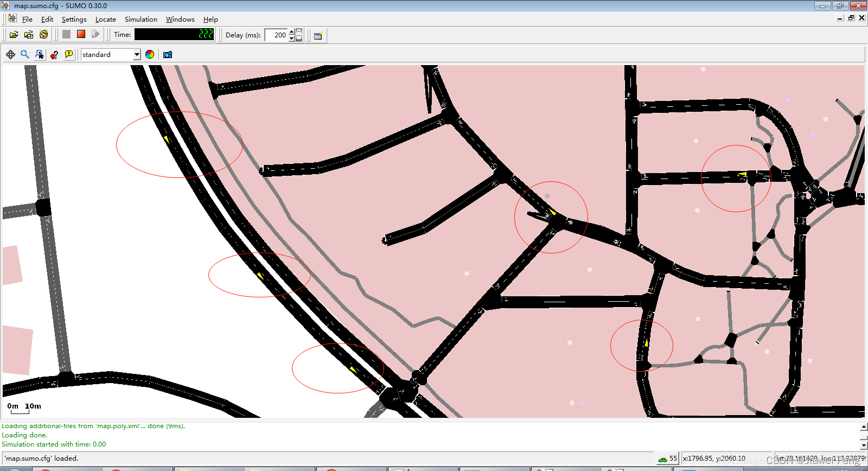This screenshot has height=471, width=868.
Task: Decrease delay with the spinner down arrow
Action: click(292, 39)
